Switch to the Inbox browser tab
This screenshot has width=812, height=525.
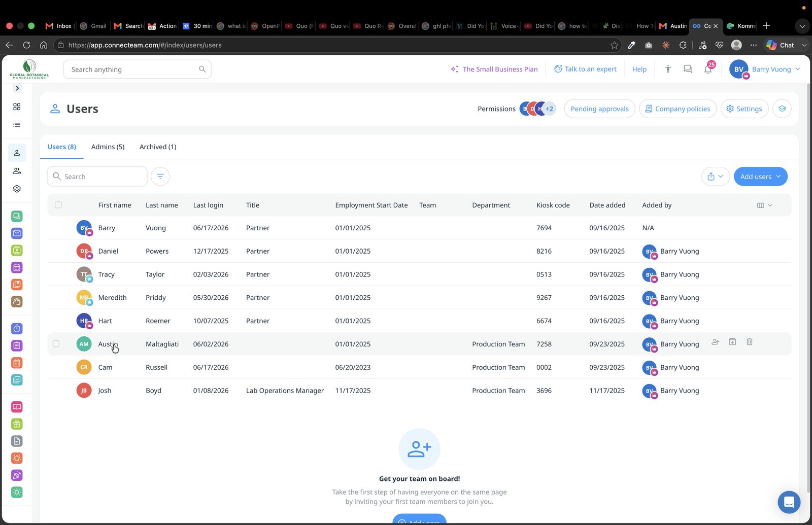60,26
